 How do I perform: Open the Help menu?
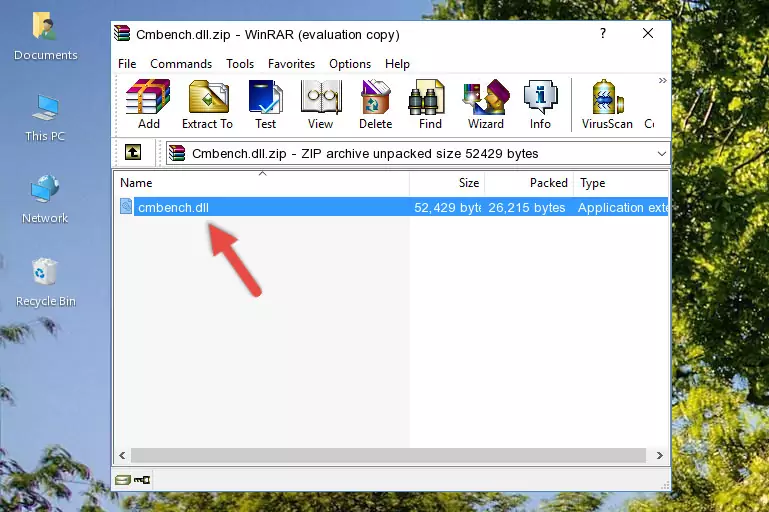[397, 64]
